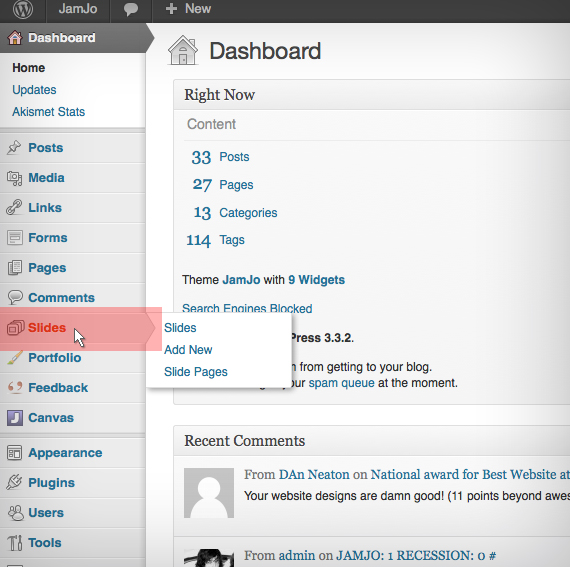Open the New dropdown in admin bar
This screenshot has height=567, width=570.
(188, 9)
